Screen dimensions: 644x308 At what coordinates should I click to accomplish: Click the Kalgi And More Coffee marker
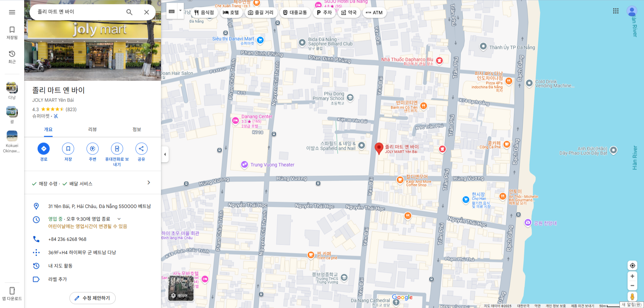400,180
